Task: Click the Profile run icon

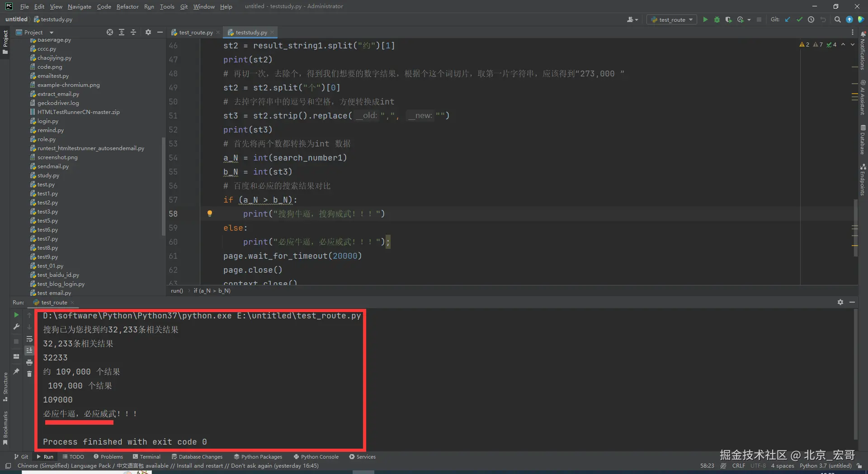Action: (740, 19)
